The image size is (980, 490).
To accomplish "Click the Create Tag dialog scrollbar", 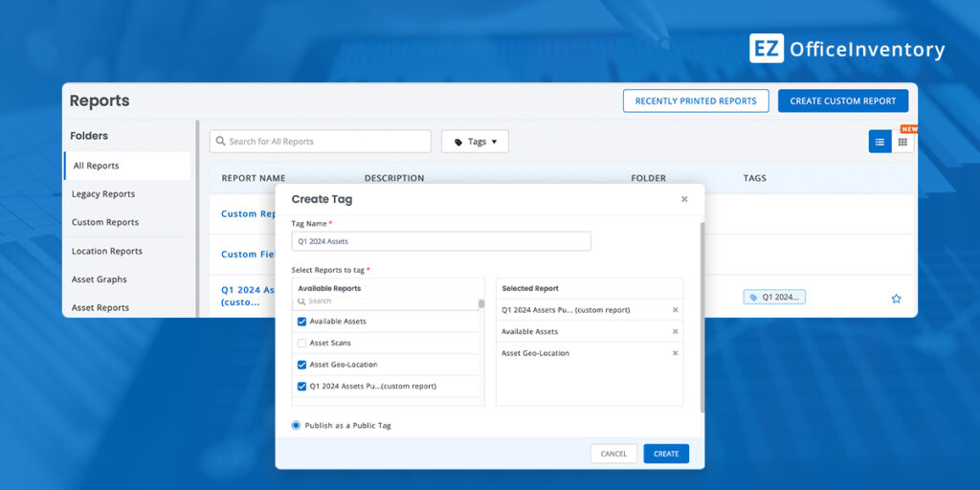I will (x=702, y=317).
